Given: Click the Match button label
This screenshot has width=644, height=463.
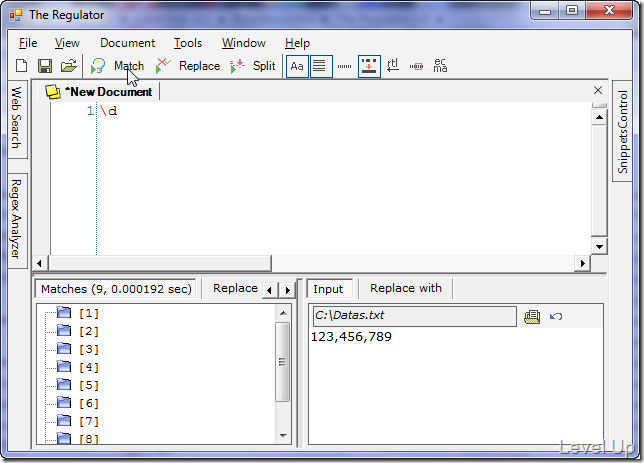Looking at the screenshot, I should [129, 66].
